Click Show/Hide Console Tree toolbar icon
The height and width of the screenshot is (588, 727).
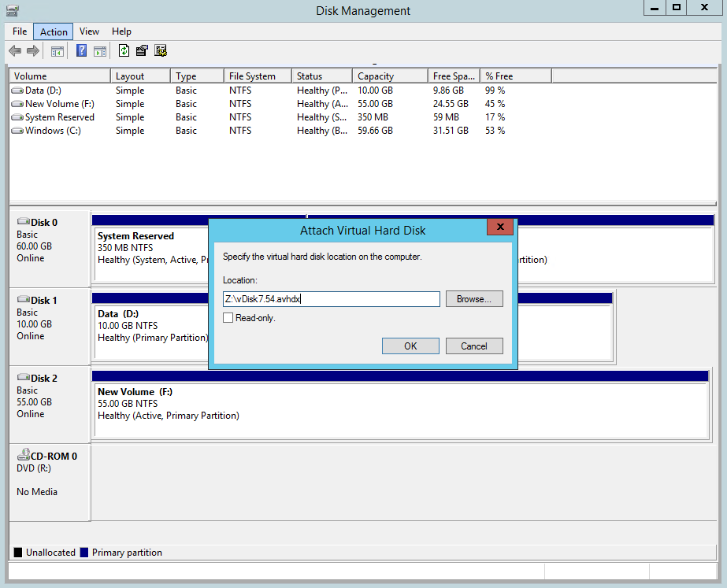pyautogui.click(x=57, y=51)
